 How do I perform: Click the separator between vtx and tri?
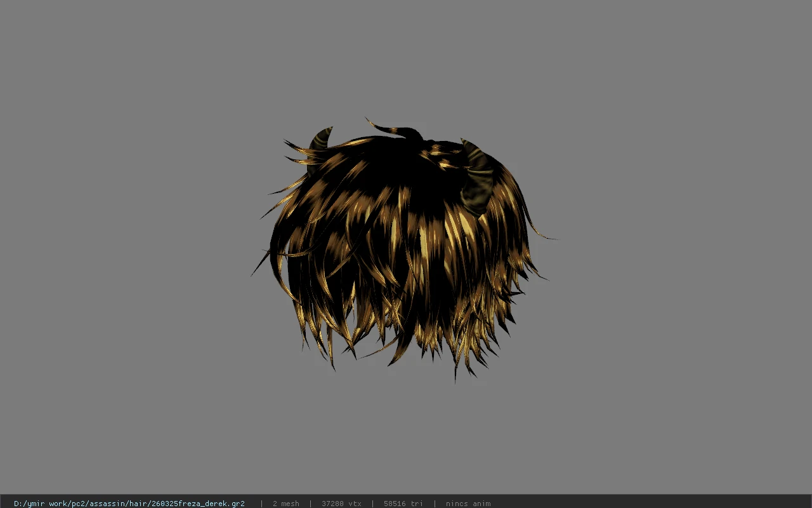coord(372,504)
